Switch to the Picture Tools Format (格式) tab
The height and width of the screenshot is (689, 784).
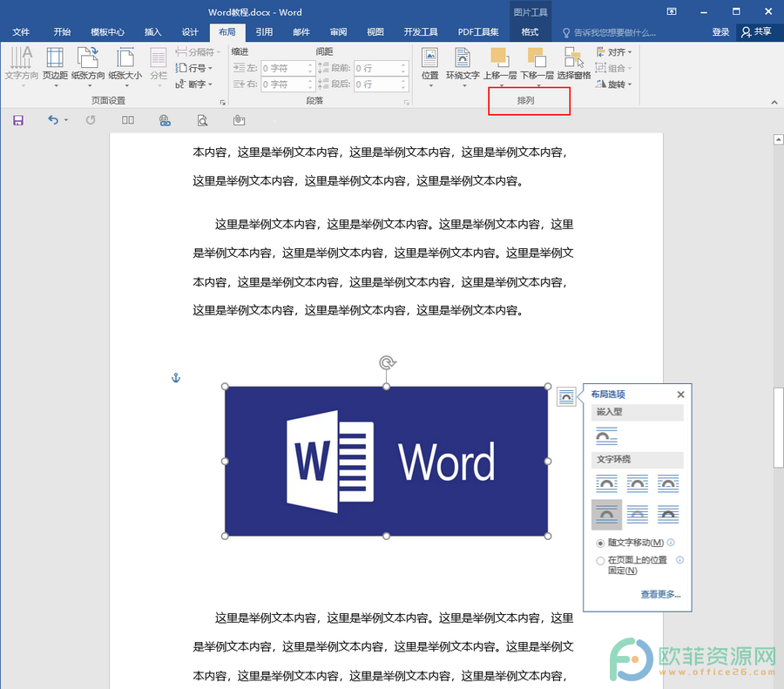click(530, 32)
